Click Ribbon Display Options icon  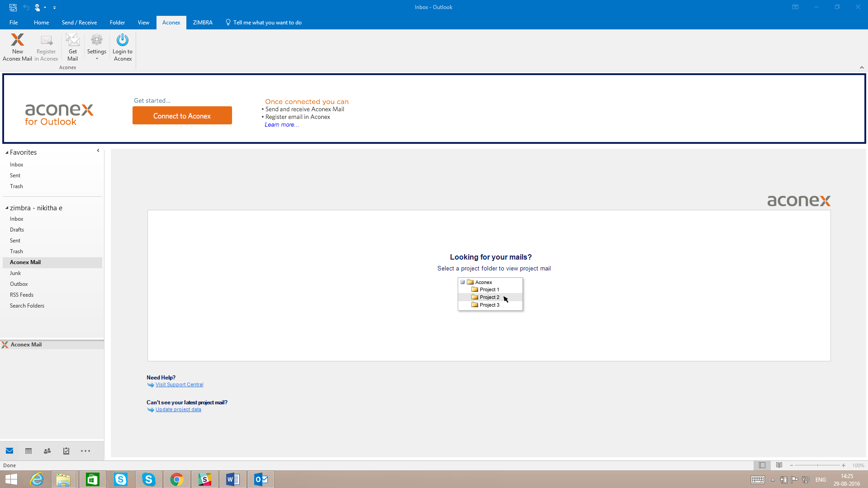795,7
